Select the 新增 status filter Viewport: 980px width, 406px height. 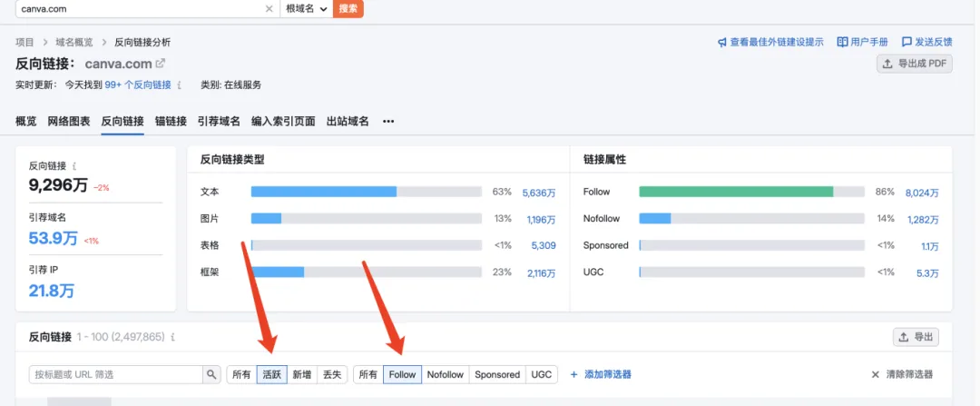tap(302, 375)
